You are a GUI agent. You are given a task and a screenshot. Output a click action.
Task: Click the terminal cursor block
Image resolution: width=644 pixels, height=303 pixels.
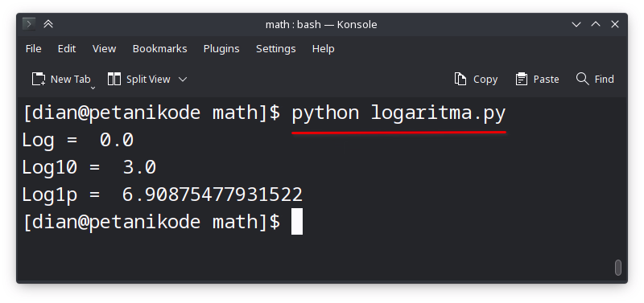[297, 221]
